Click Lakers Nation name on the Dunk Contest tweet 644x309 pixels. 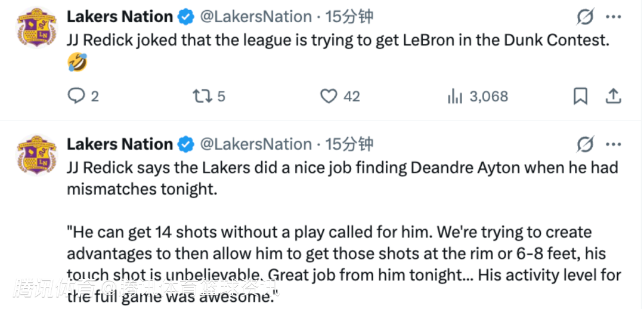point(120,17)
